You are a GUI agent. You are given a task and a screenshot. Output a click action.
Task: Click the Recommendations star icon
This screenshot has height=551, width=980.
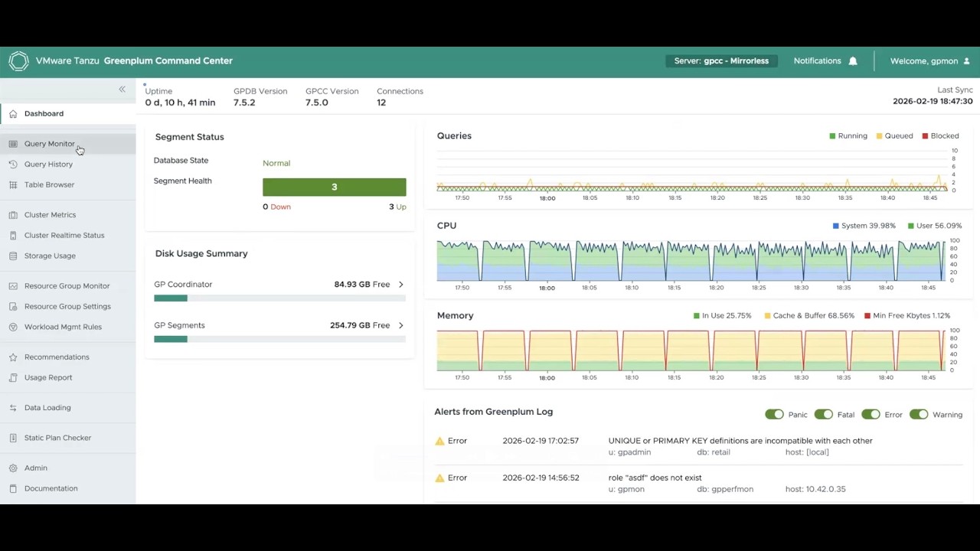13,357
